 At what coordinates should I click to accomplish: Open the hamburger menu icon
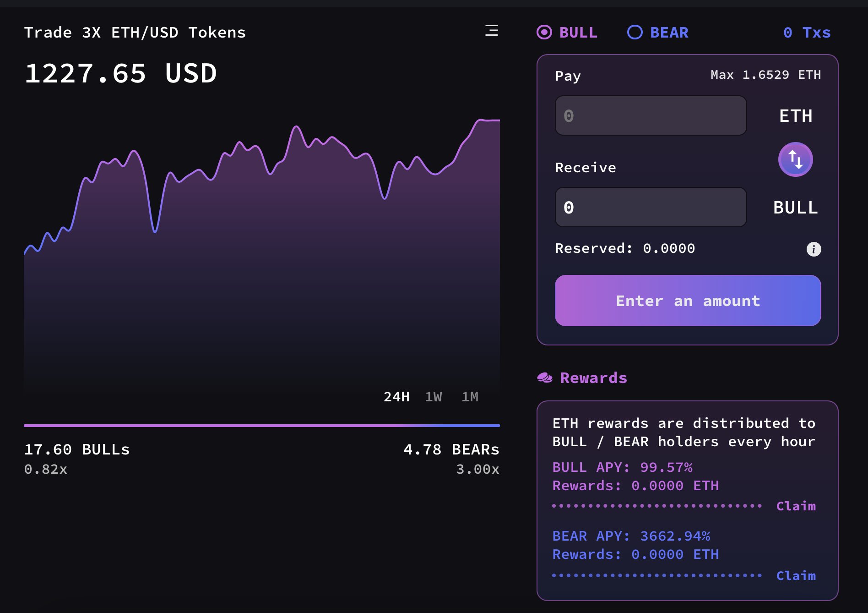pos(491,31)
